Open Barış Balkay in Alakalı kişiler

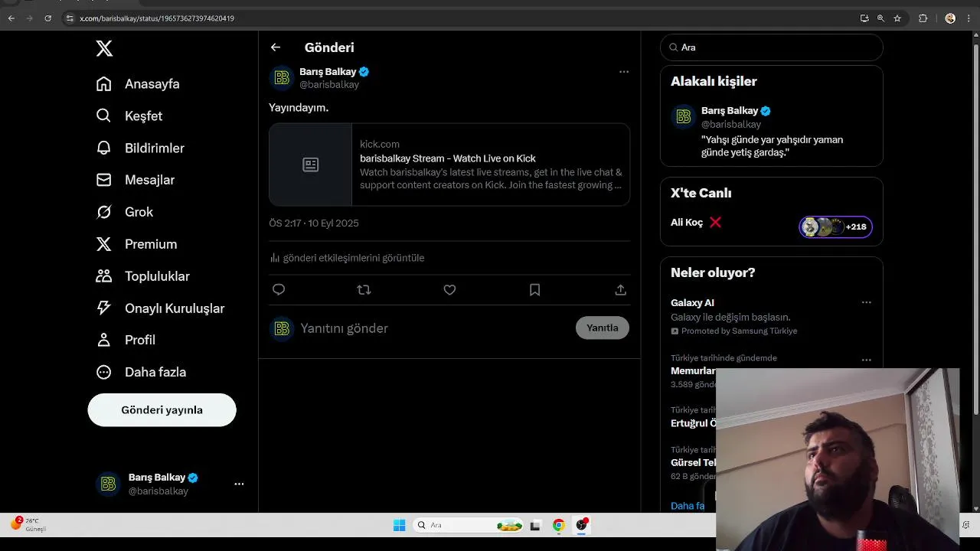772,132
